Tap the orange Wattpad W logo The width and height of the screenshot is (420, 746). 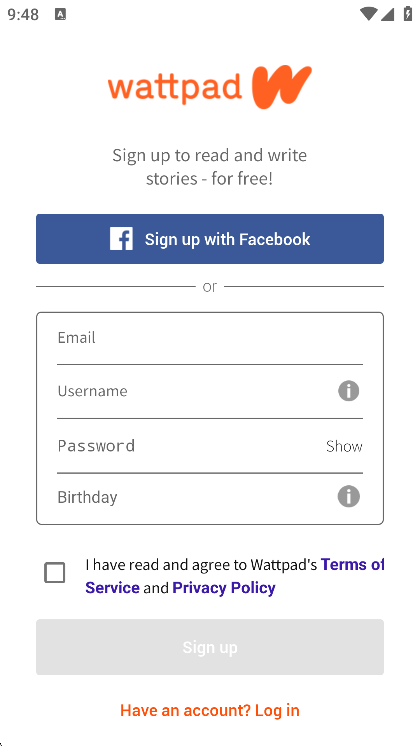[x=281, y=87]
